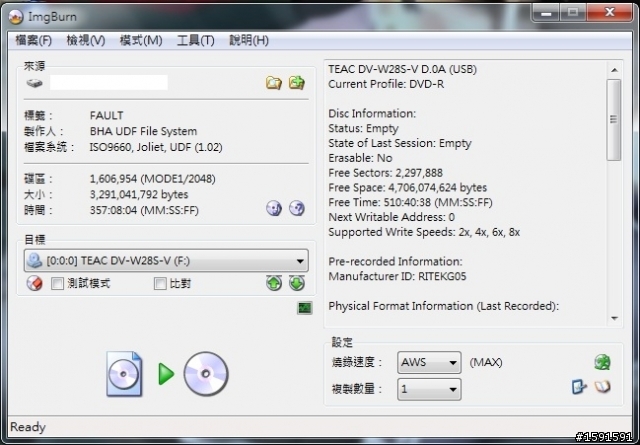The image size is (640, 445).
Task: Click the 'State of Last Session: Empty' line
Action: click(400, 143)
